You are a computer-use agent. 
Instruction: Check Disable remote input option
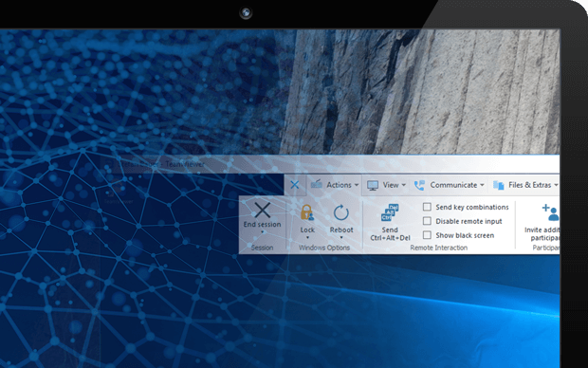pos(427,221)
